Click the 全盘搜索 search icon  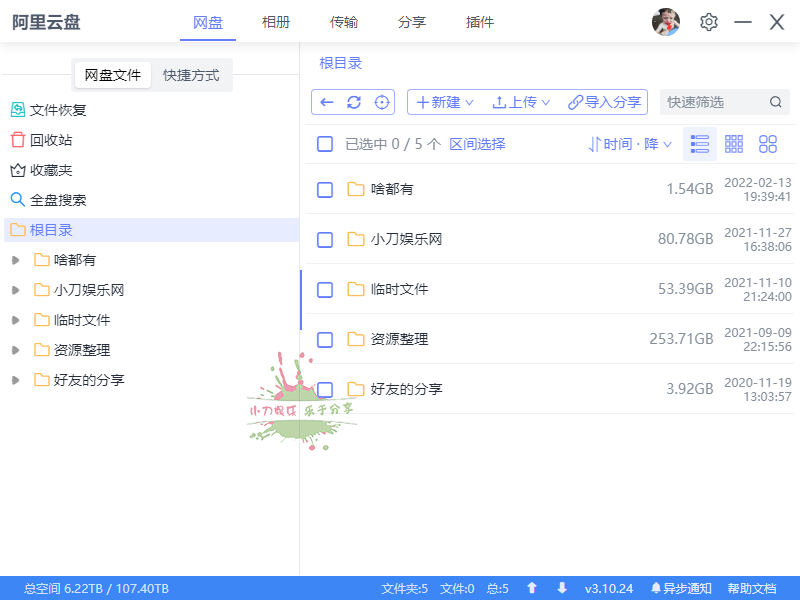18,199
